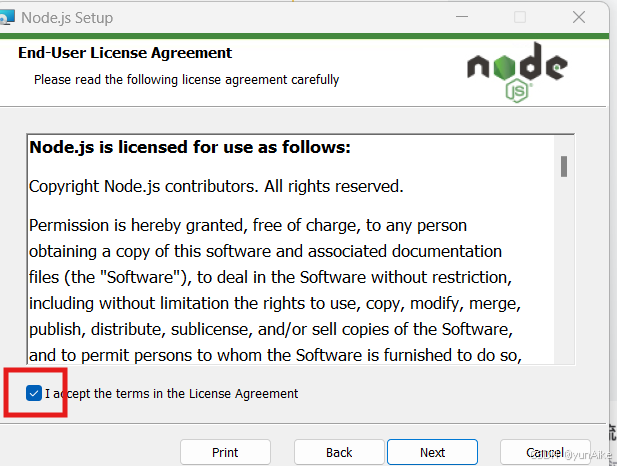617x466 pixels.
Task: Proceed with the Next button
Action: pos(432,452)
